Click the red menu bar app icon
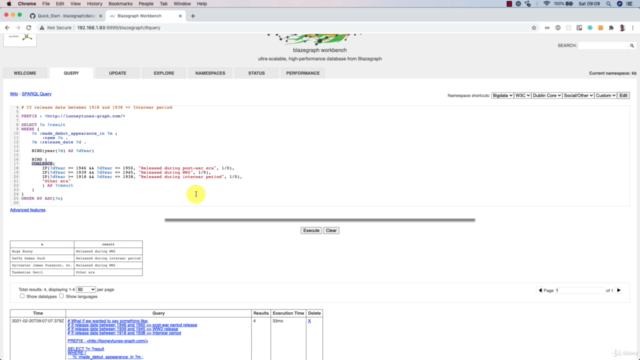 pyautogui.click(x=509, y=4)
